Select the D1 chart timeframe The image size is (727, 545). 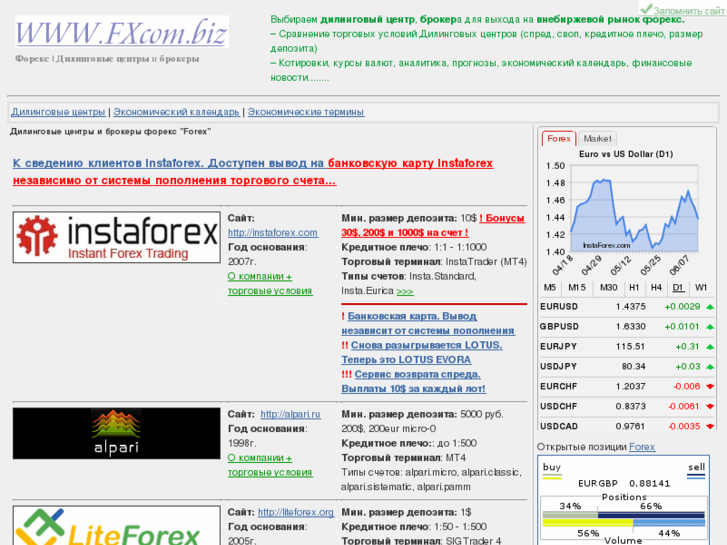(x=678, y=288)
